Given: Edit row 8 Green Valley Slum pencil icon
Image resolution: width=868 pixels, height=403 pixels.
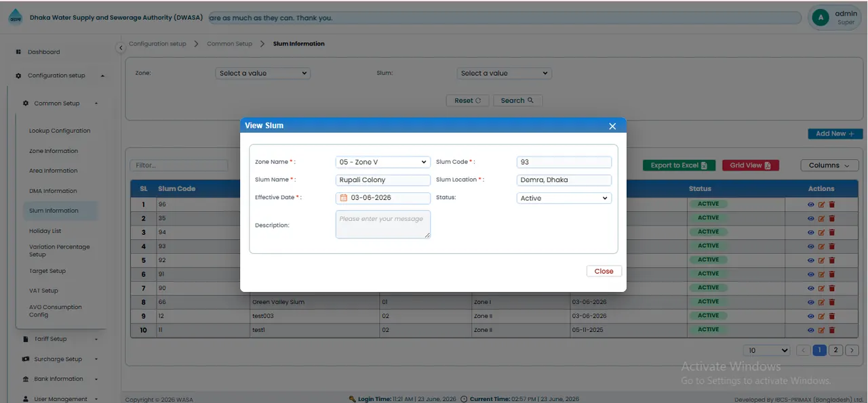Looking at the screenshot, I should click(x=821, y=302).
